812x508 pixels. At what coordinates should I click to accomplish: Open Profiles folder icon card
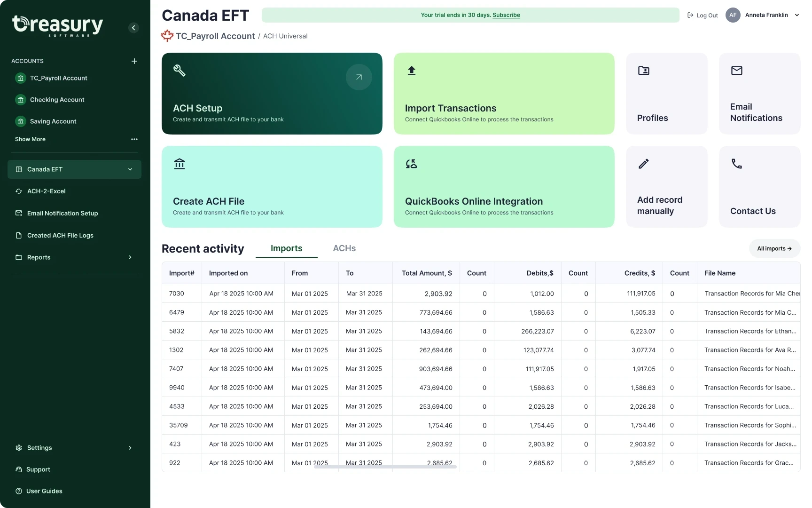643,71
